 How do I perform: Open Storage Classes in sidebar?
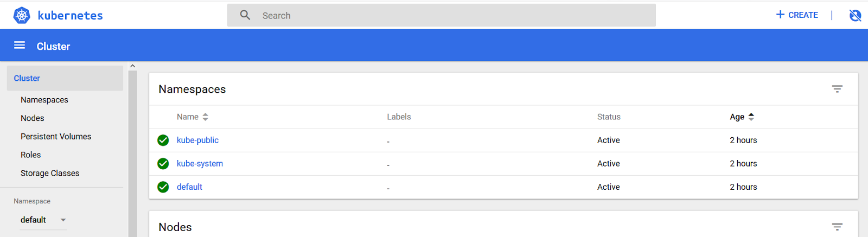(x=50, y=174)
